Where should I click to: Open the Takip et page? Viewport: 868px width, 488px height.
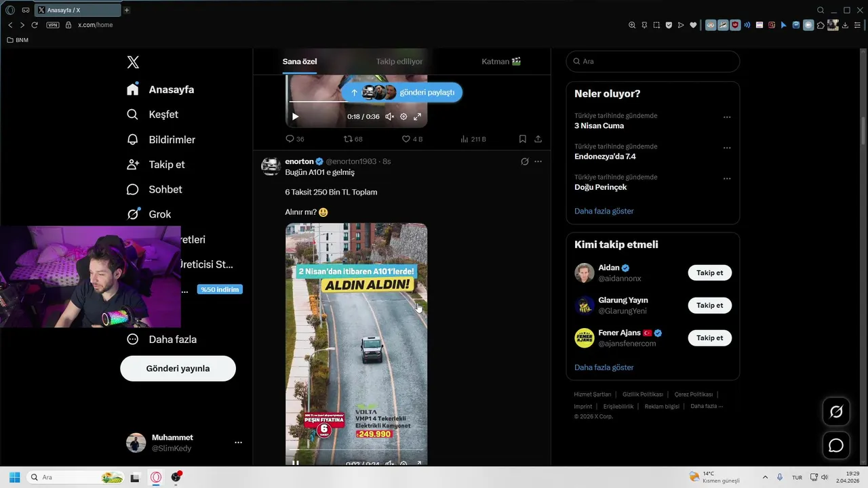(155, 165)
